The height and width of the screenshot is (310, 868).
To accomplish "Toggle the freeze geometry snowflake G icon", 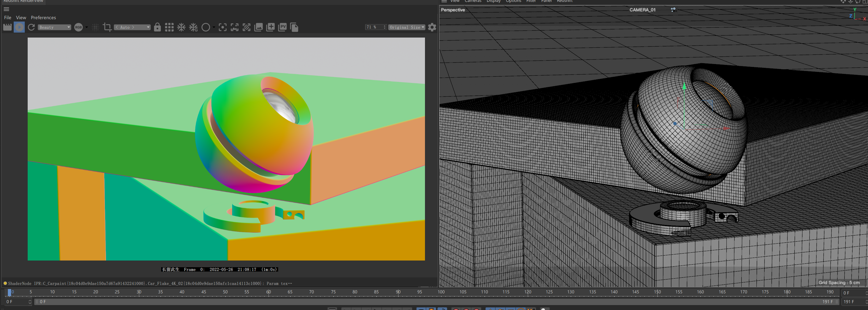I will (x=193, y=27).
